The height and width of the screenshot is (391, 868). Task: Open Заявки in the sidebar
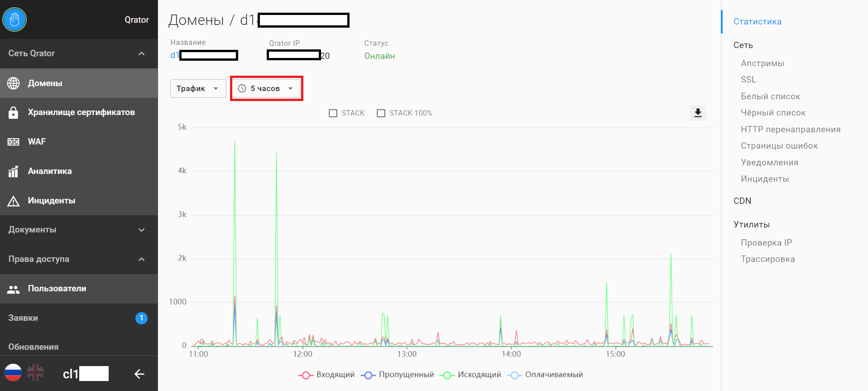tap(79, 318)
